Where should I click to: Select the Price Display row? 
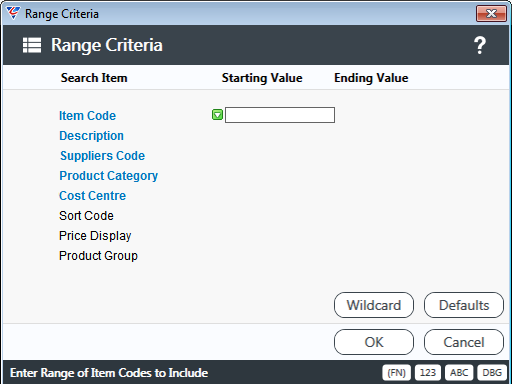(95, 236)
